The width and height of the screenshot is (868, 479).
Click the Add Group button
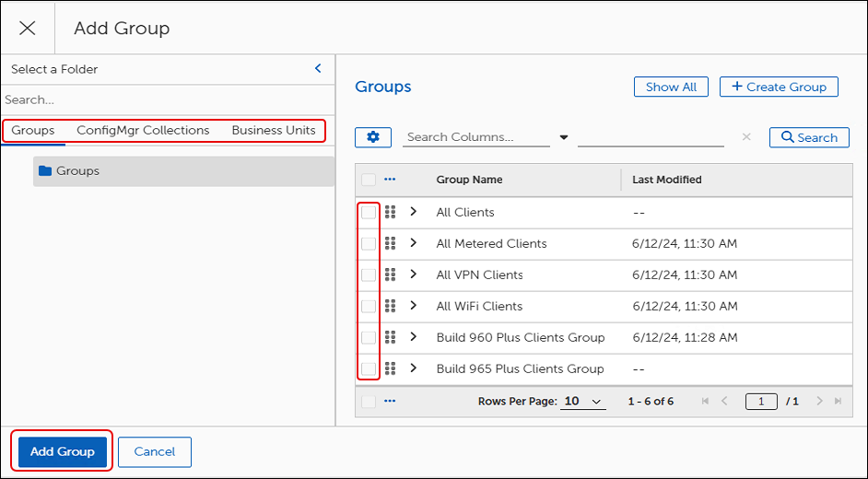[62, 452]
